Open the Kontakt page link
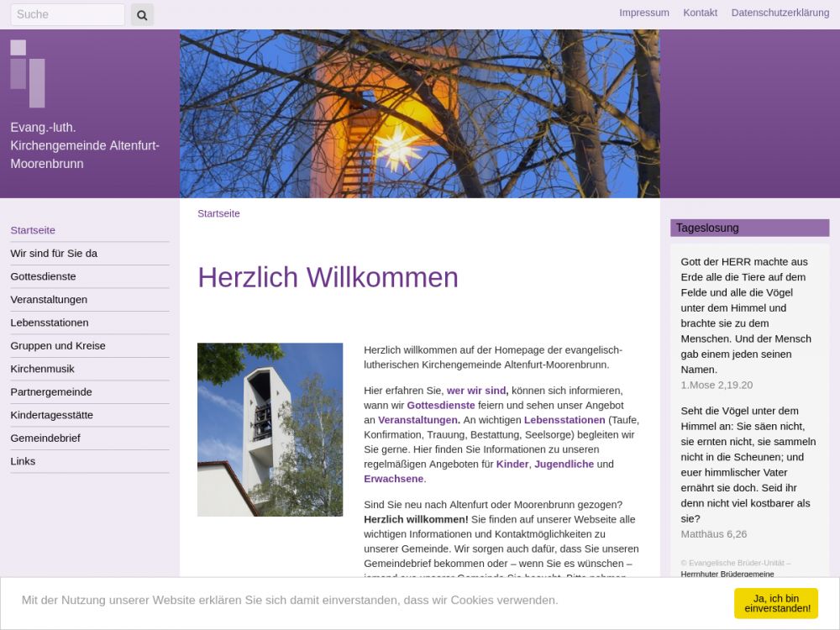The width and height of the screenshot is (840, 630). (x=700, y=13)
